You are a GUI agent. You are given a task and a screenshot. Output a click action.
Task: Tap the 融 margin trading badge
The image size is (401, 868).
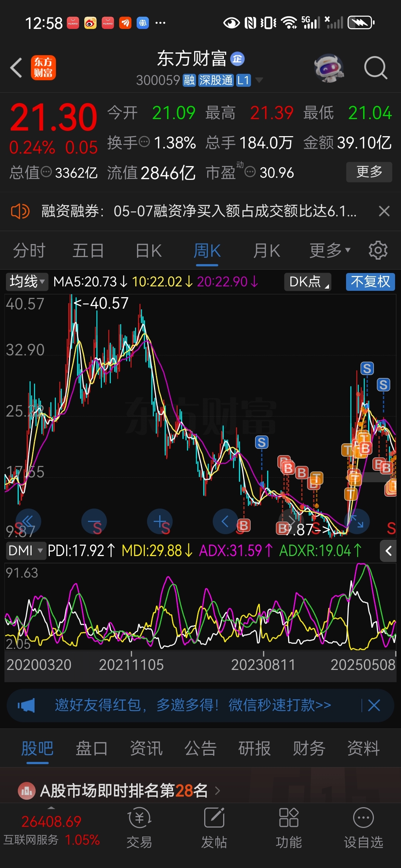point(189,80)
